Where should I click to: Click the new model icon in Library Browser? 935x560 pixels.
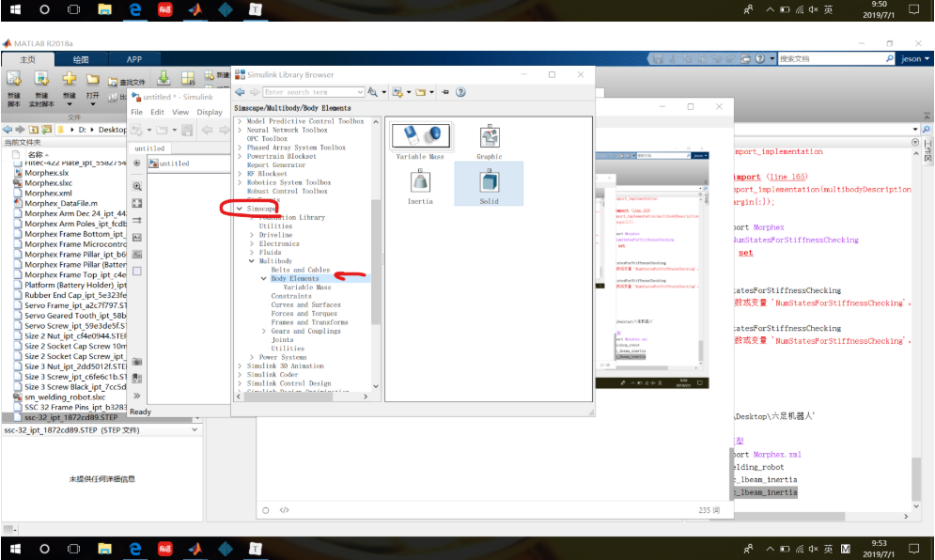397,92
